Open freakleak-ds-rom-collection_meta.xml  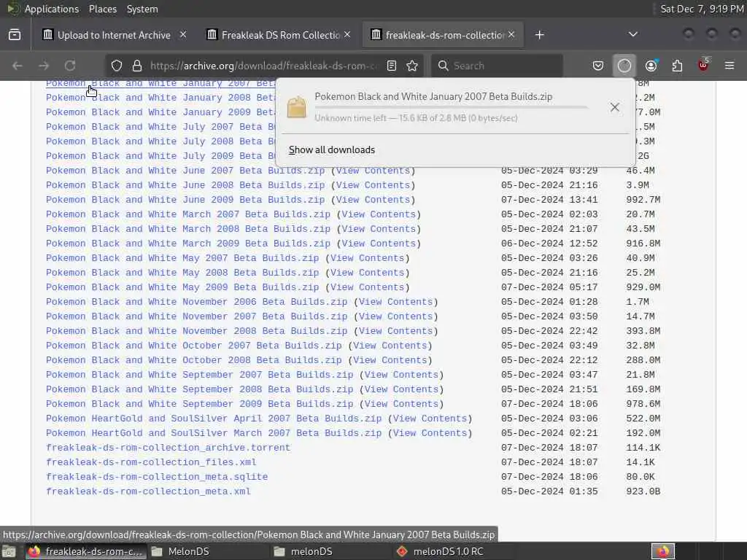(148, 491)
